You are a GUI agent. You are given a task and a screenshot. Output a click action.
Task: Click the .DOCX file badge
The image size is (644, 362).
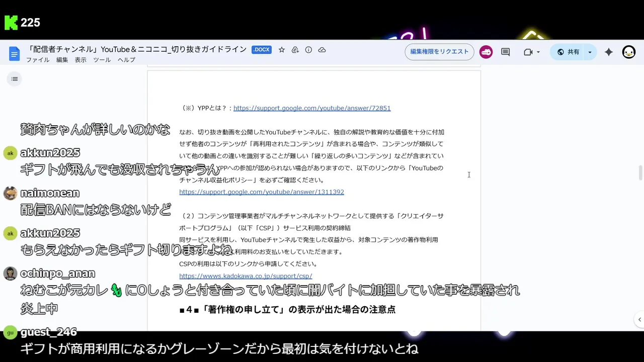tap(262, 50)
